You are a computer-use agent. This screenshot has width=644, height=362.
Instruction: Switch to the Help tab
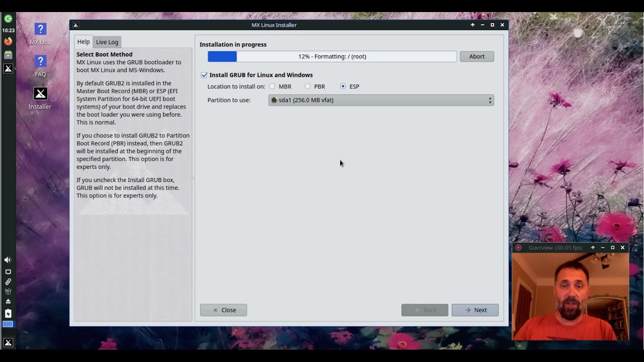tap(84, 42)
